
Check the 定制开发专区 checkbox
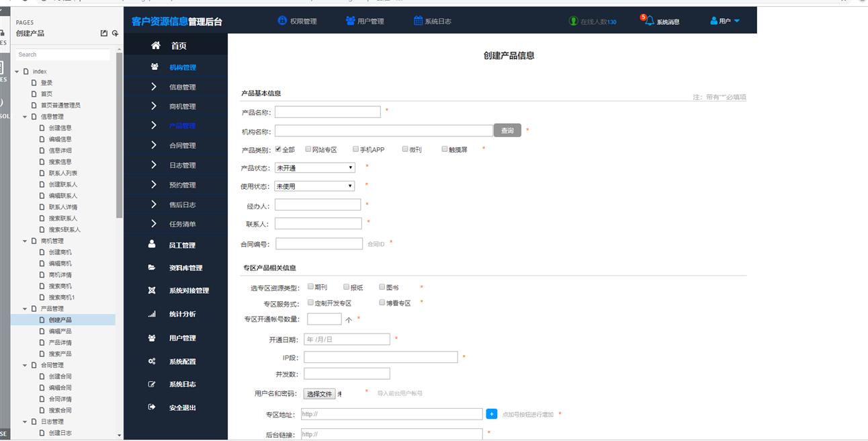310,303
